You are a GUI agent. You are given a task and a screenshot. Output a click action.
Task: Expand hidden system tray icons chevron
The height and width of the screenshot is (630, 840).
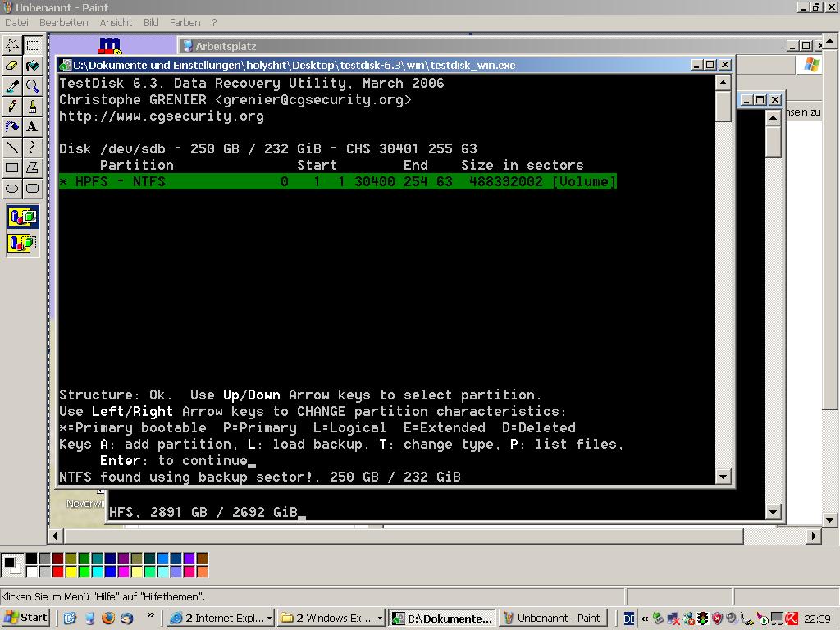click(645, 619)
